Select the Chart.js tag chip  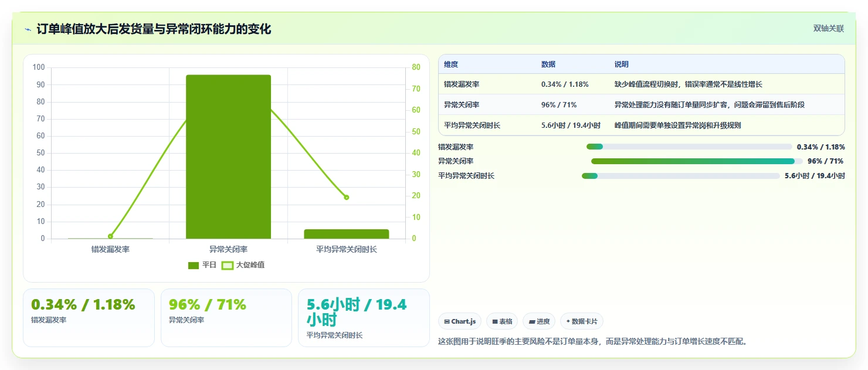pos(460,321)
